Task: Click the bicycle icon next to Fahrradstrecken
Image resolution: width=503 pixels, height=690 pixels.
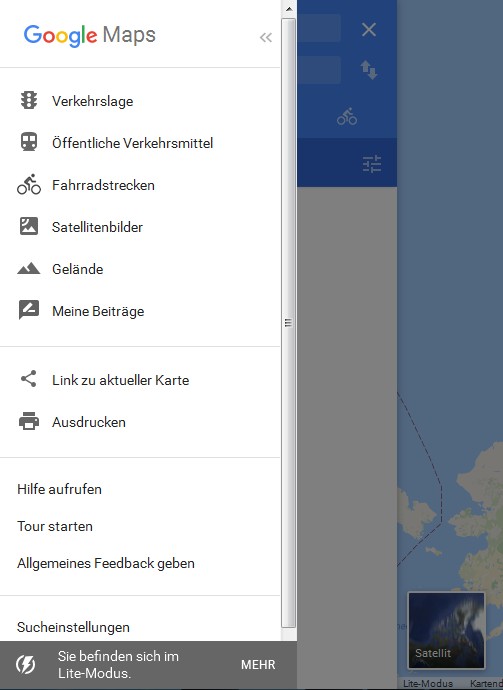Action: point(29,184)
